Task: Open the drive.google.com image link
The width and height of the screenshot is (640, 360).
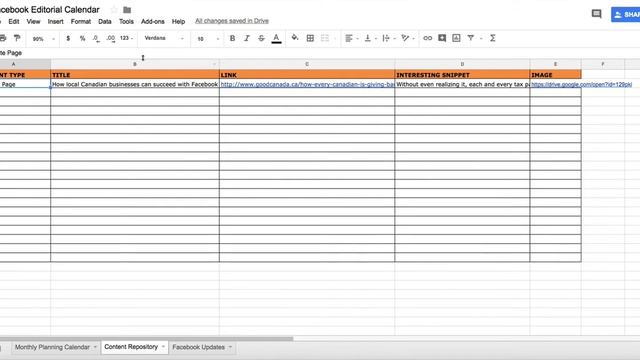Action: pos(581,84)
